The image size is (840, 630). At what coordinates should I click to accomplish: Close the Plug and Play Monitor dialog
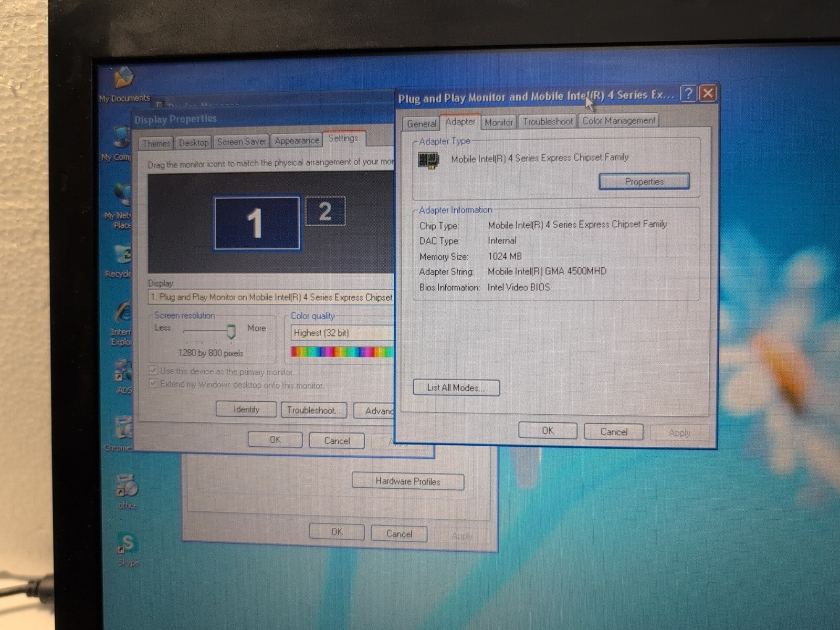pyautogui.click(x=708, y=93)
